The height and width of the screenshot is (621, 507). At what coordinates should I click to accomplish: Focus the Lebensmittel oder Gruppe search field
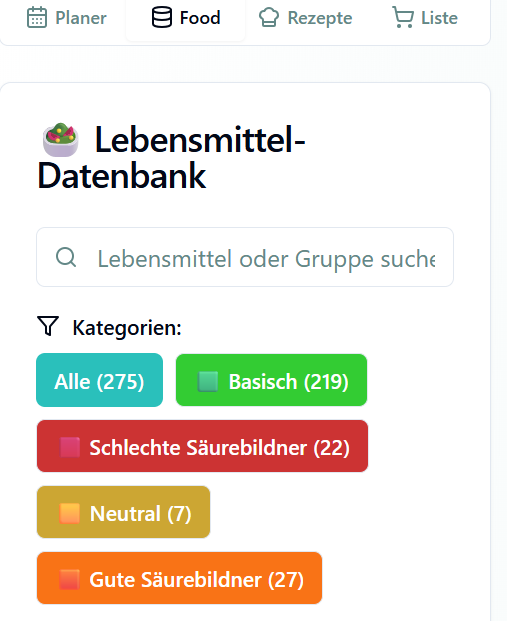click(245, 257)
